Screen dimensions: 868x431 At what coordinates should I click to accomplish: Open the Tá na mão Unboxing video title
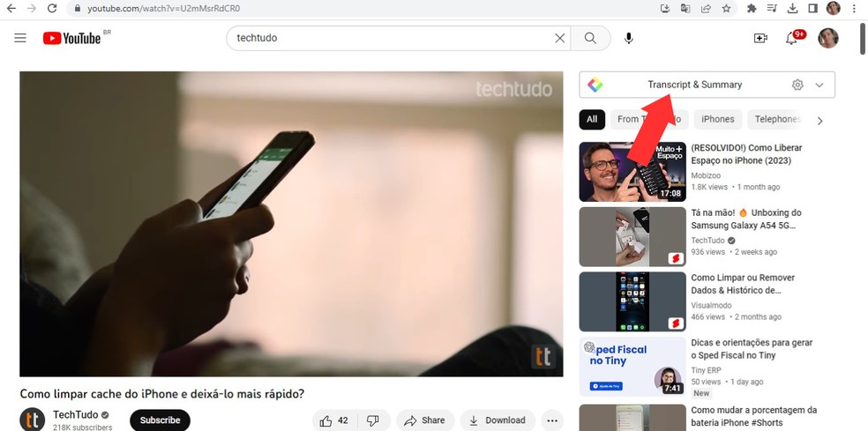point(745,219)
